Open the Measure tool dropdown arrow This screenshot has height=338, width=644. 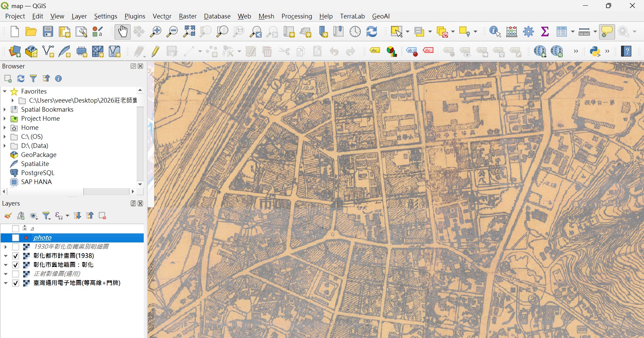coord(595,32)
